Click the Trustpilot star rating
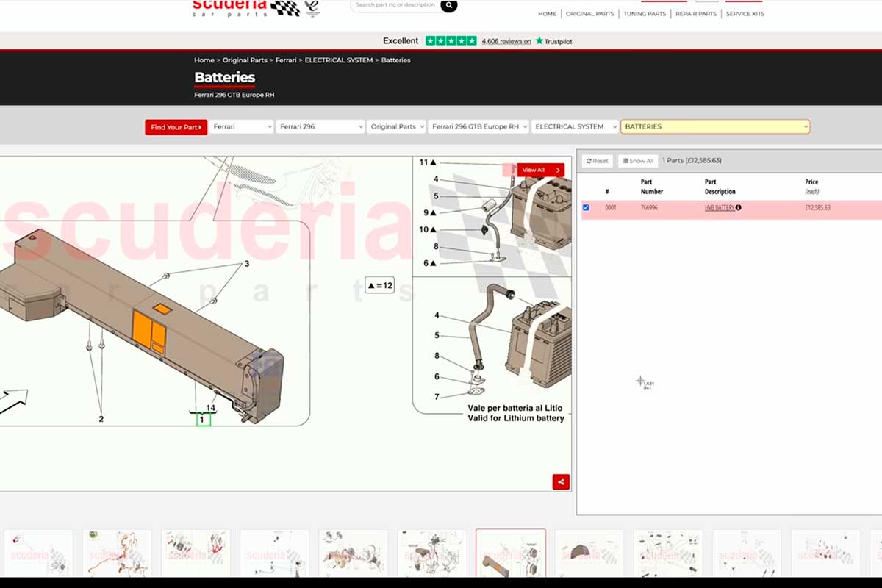882x588 pixels. [x=451, y=41]
